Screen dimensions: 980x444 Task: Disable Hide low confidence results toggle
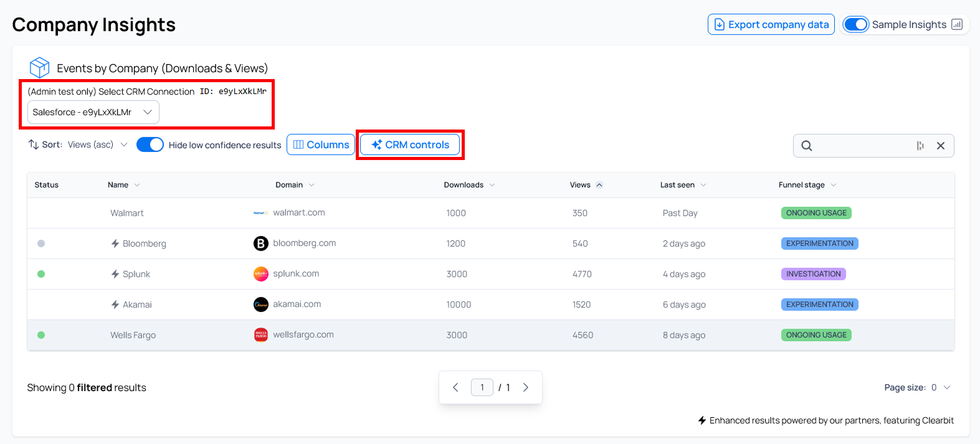pyautogui.click(x=150, y=144)
